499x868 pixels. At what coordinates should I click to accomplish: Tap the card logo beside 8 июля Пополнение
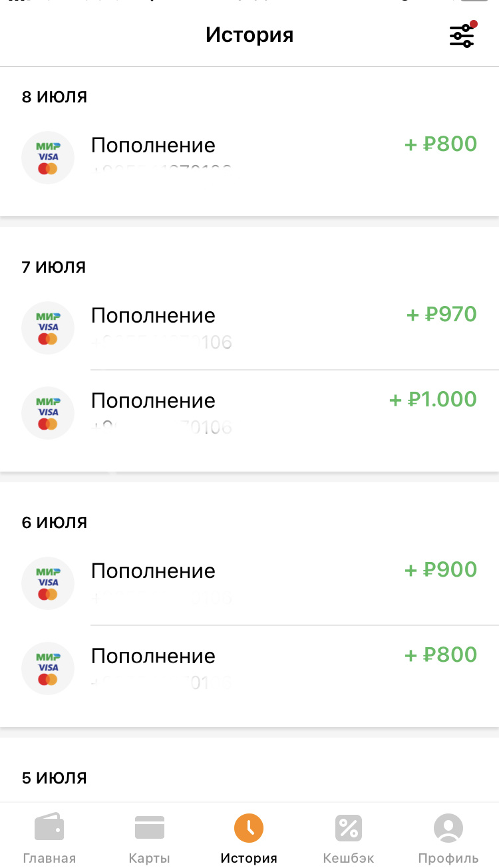pyautogui.click(x=48, y=158)
